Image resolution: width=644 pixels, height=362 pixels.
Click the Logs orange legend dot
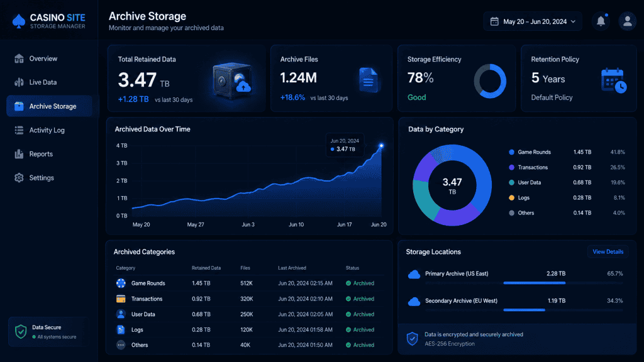pyautogui.click(x=511, y=198)
